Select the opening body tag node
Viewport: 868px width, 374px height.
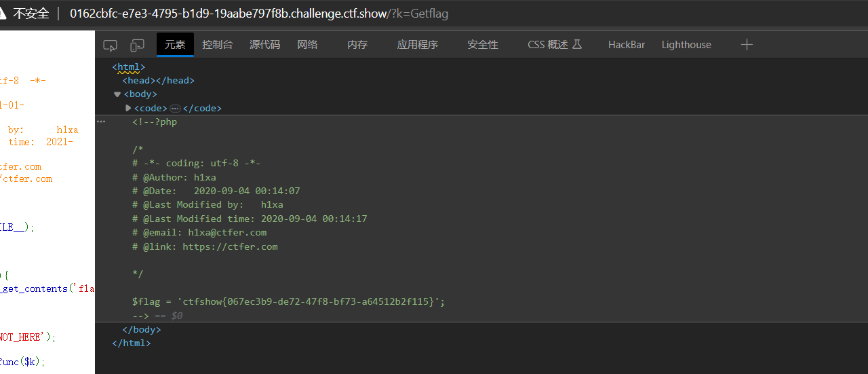click(140, 94)
